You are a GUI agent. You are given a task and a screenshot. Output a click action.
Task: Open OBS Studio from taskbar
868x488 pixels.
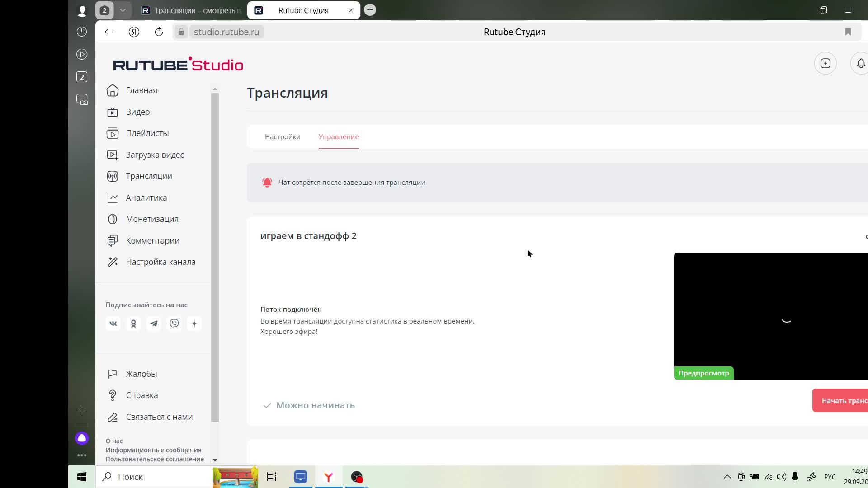[357, 477]
